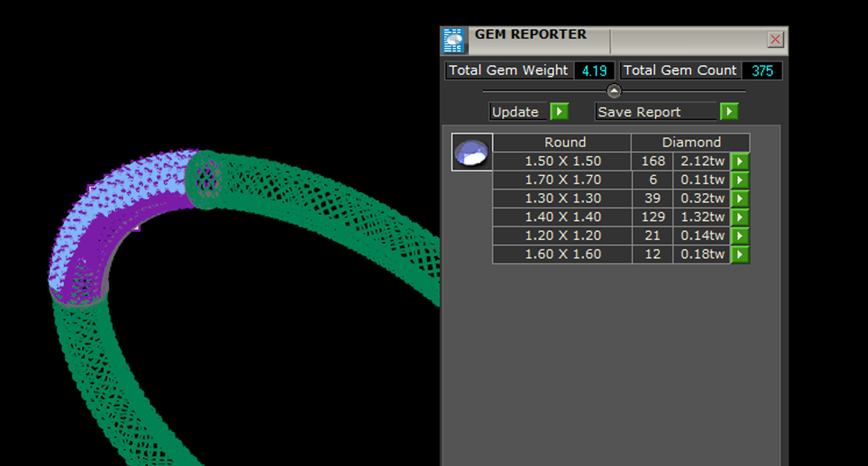Click the count cell showing 6
Screen dimensions: 868x466
pyautogui.click(x=652, y=180)
